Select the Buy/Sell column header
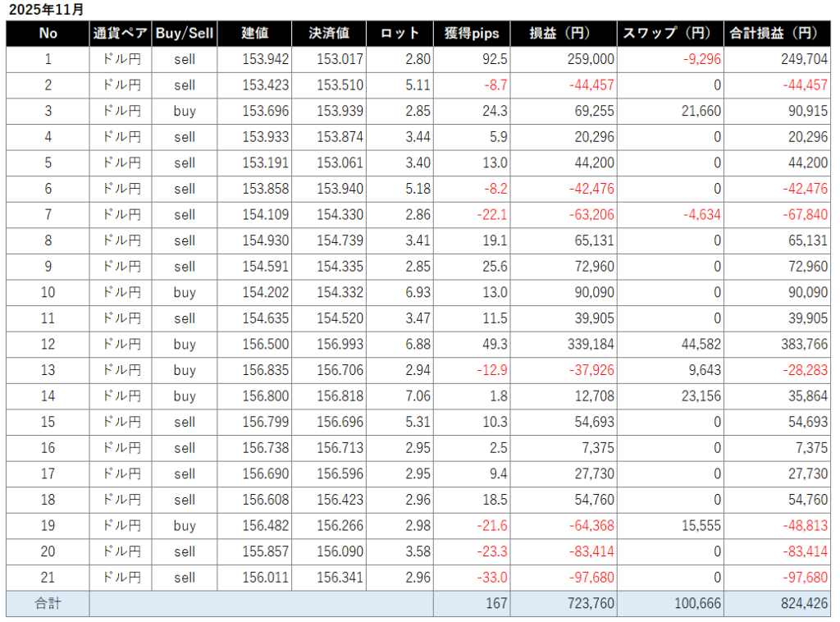Viewport: 840px width, 622px height. [x=185, y=34]
